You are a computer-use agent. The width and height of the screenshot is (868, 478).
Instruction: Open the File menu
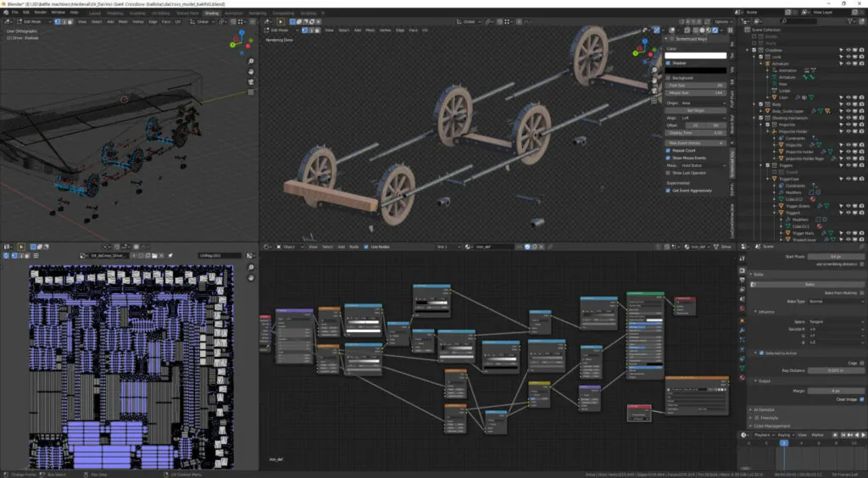tap(14, 12)
